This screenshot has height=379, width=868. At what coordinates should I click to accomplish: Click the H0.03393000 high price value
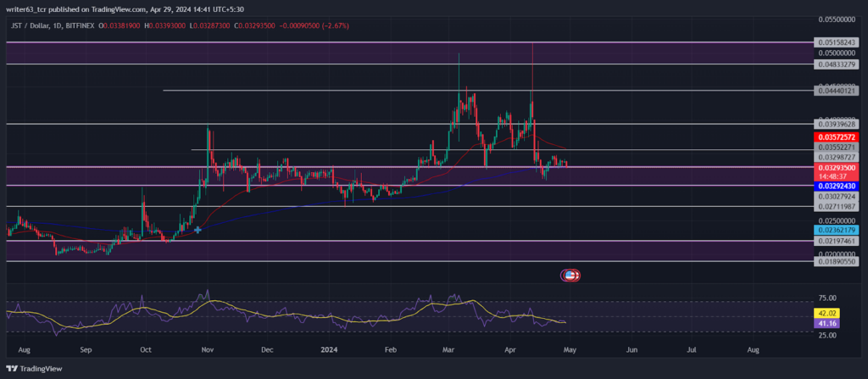[x=164, y=25]
